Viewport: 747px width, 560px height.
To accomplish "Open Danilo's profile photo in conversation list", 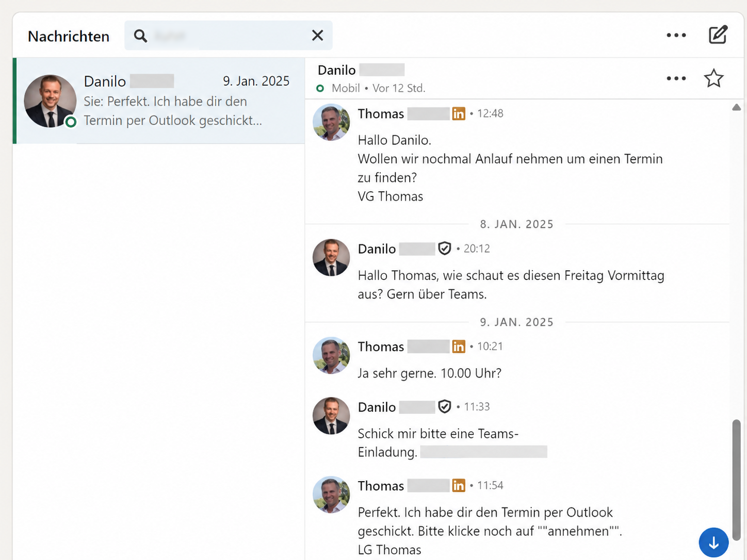I will coord(50,101).
